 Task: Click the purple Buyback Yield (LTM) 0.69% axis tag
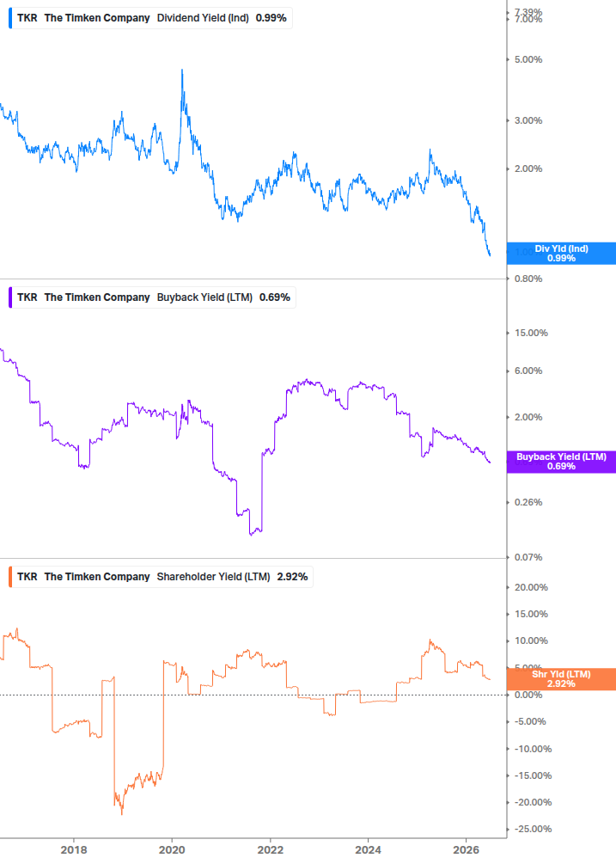tap(561, 462)
